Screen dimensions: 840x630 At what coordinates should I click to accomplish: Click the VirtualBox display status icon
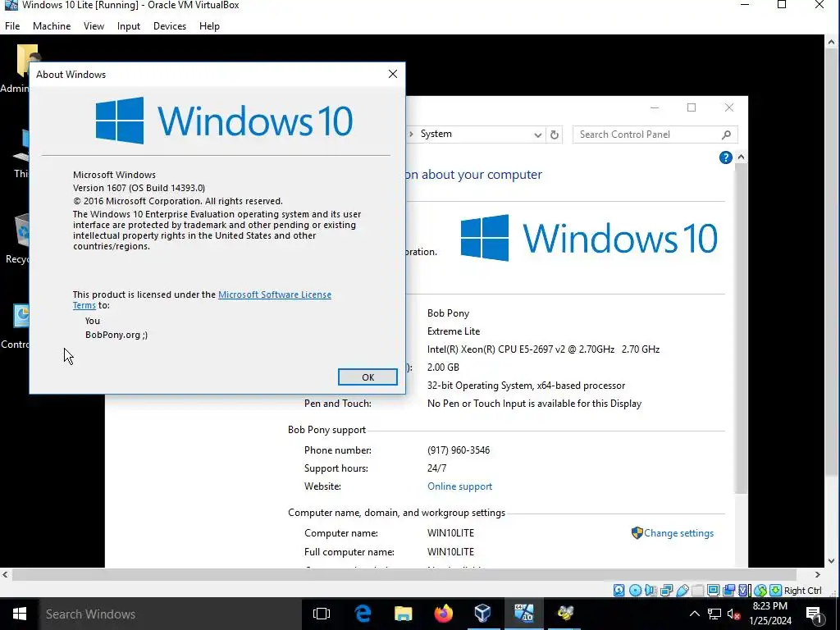click(713, 591)
